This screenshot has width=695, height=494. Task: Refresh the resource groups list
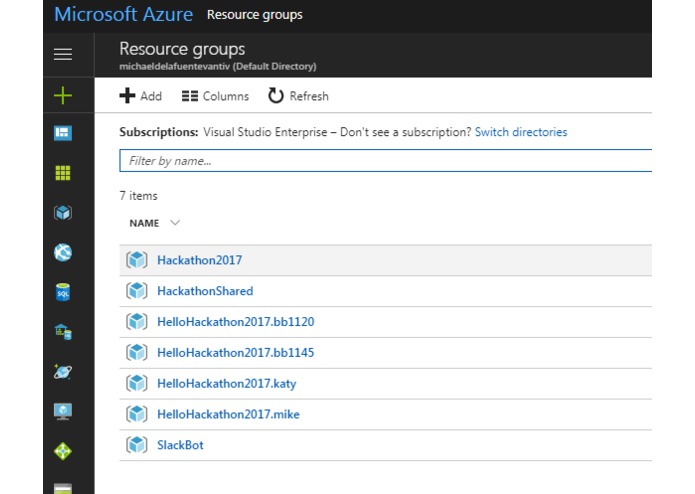pos(298,96)
